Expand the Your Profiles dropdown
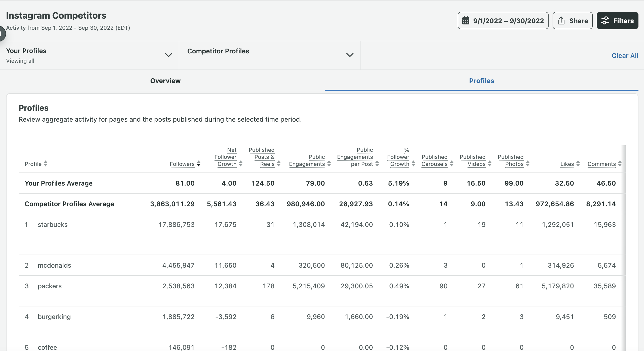The image size is (644, 351). (x=168, y=55)
